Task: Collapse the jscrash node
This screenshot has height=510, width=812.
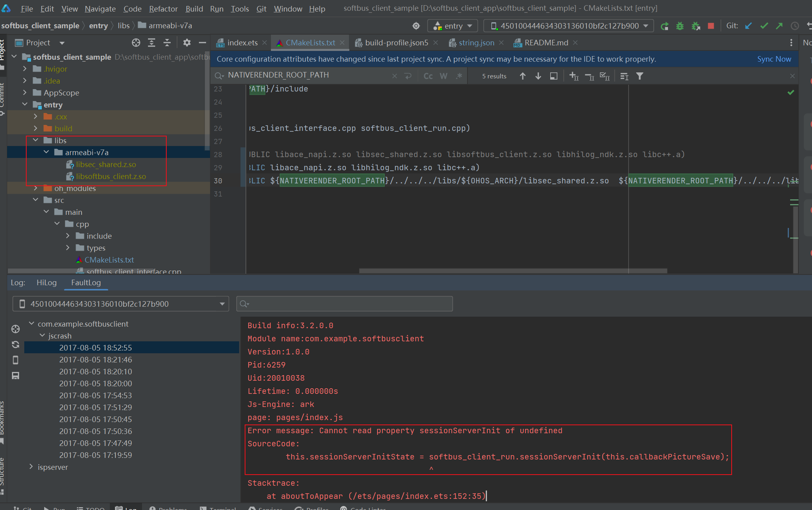Action: pos(42,336)
